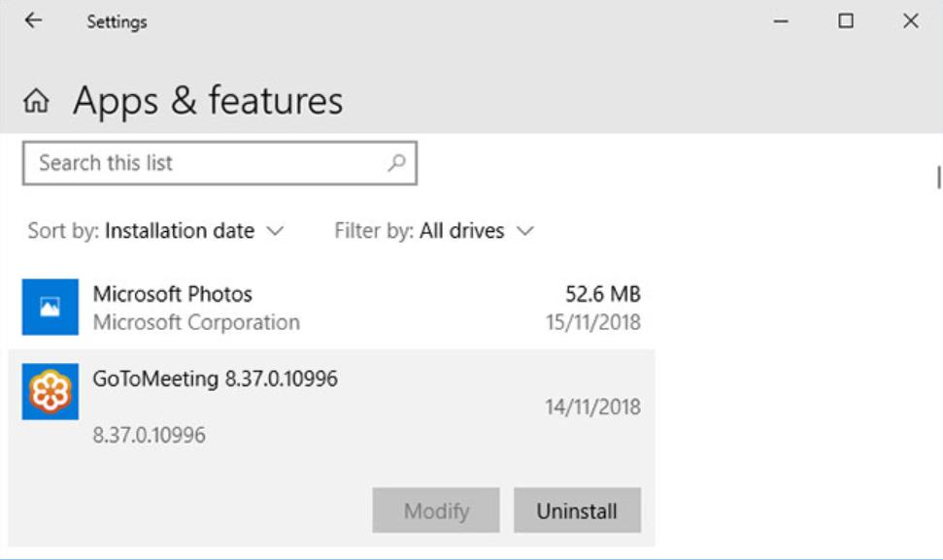Viewport: 943px width, 560px height.
Task: Select the GoToMeeting 8.37.0.10996 entry title
Action: 215,379
